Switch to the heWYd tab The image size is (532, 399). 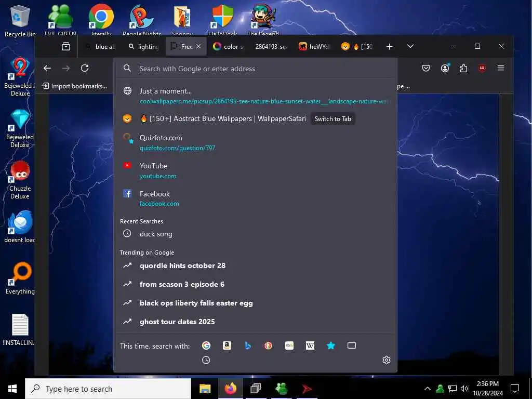point(314,46)
